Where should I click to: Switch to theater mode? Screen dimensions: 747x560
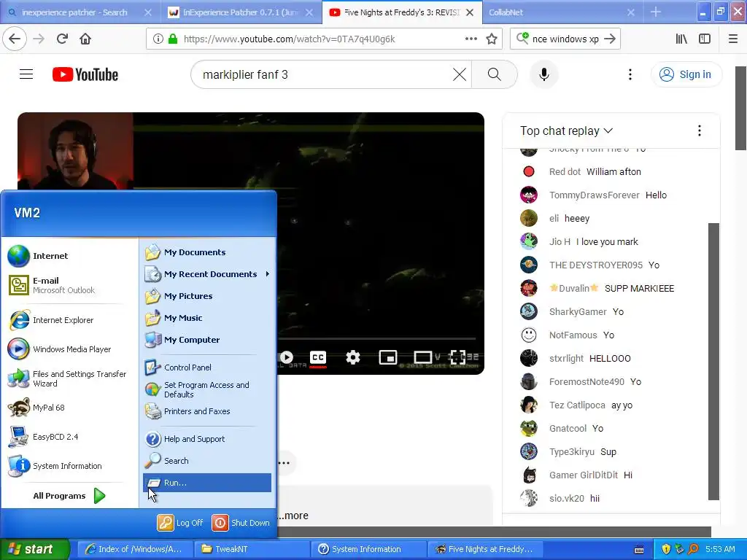[422, 357]
